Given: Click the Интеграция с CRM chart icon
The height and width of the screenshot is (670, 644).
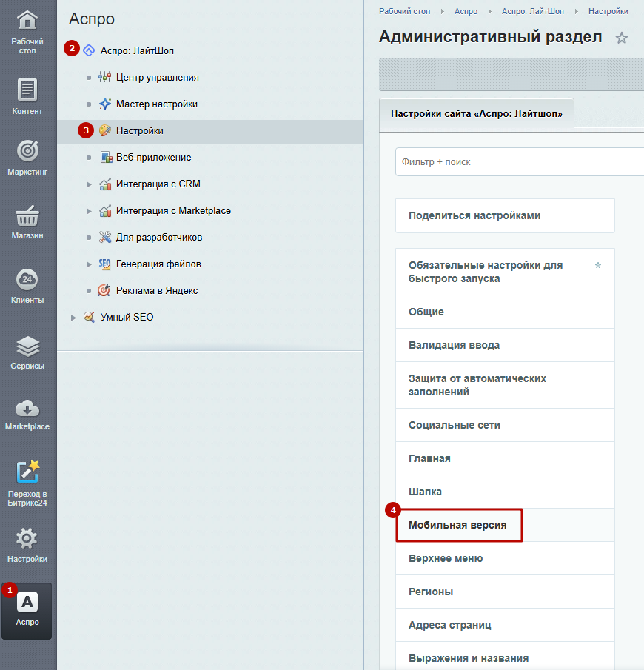Looking at the screenshot, I should click(x=105, y=184).
